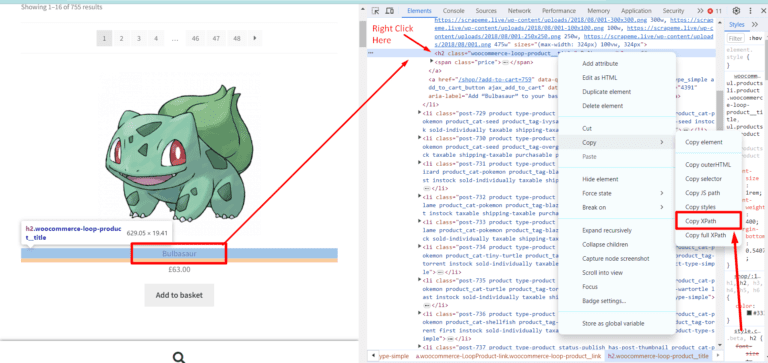Activate the inspect element picker icon
This screenshot has height=363, width=768.
coord(376,11)
